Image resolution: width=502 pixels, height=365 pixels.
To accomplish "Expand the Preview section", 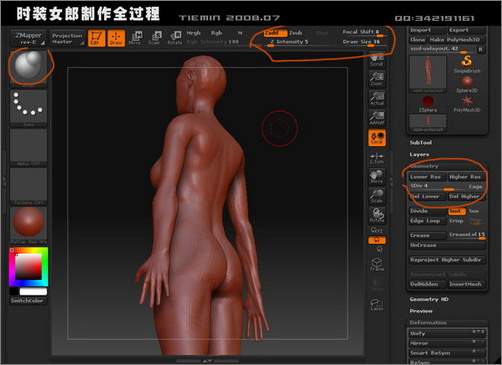I will (x=421, y=311).
